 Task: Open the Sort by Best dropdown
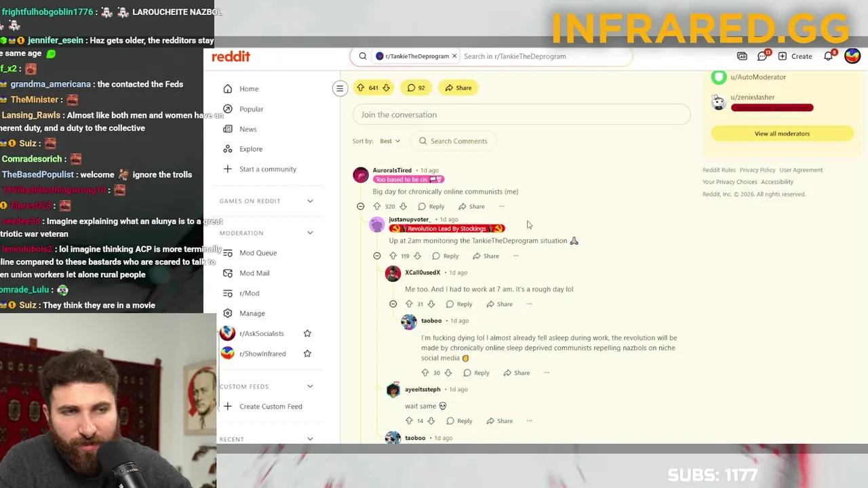(x=390, y=141)
